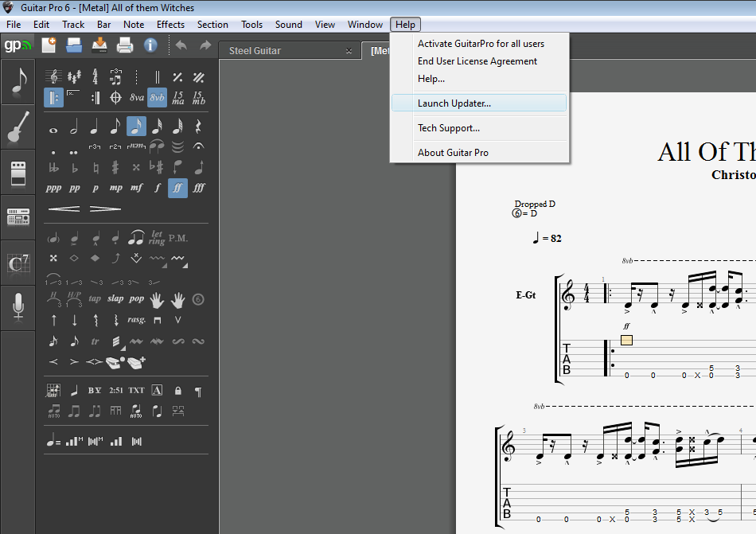Screen dimensions: 756x534
Task: Click the pianissimo pp dynamic
Action: coord(74,188)
